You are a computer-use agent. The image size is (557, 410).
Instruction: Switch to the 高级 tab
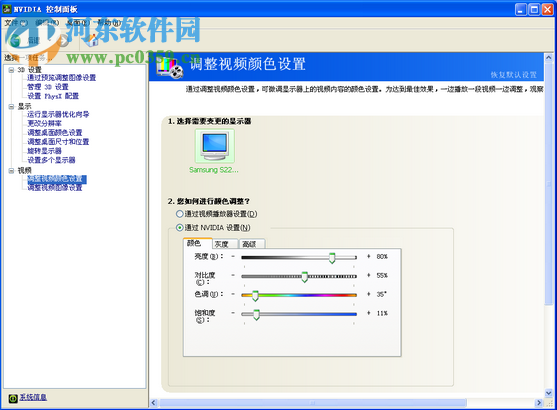tap(252, 244)
